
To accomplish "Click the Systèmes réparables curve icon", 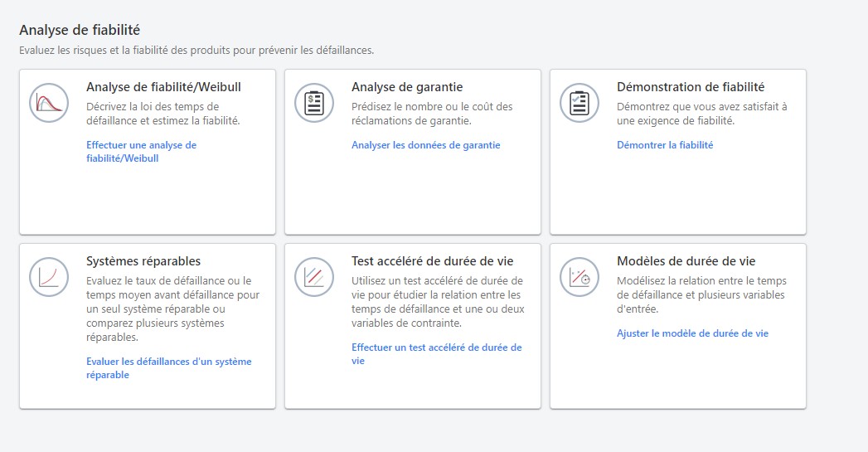I will click(49, 277).
